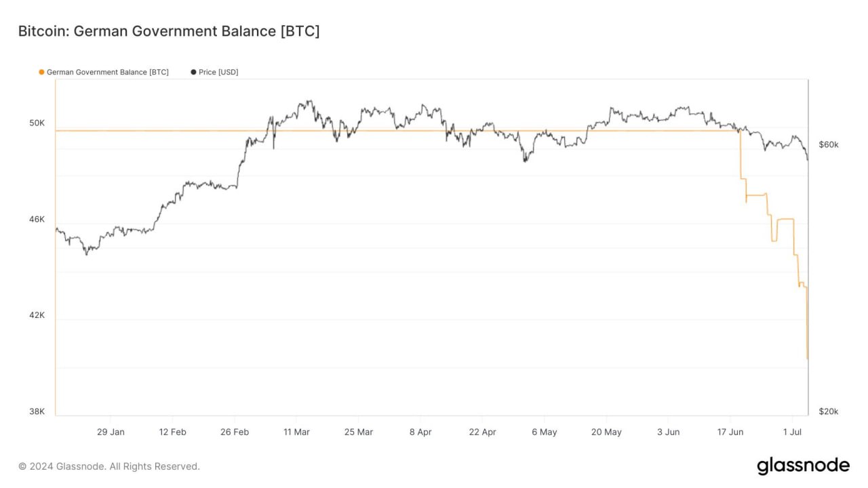Click the Glassnode copyright notice
868x488 pixels.
pos(109,466)
